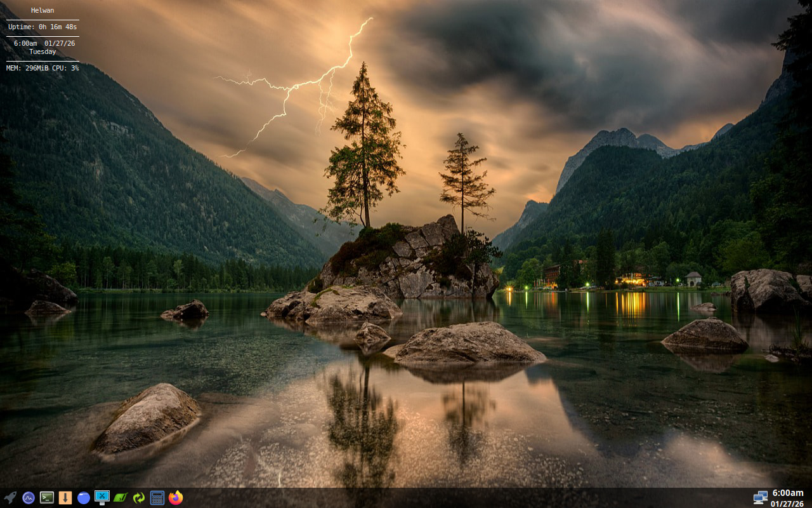Open the terminal emulator
812x508 pixels.
tap(47, 498)
